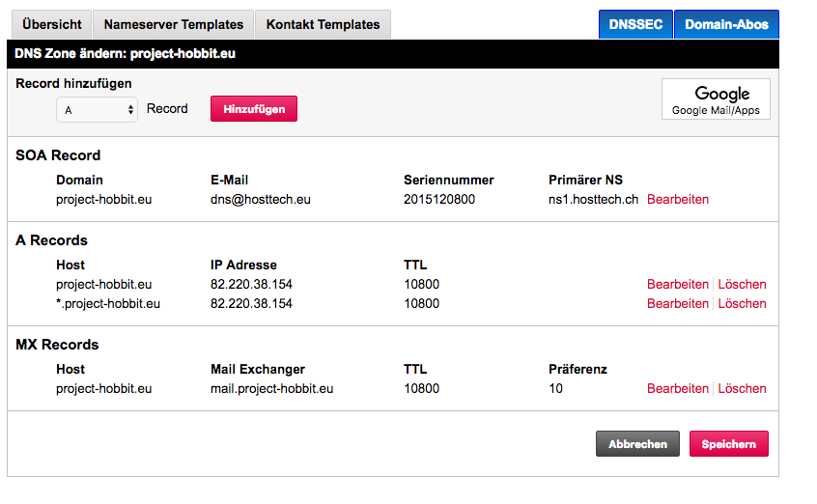The height and width of the screenshot is (504, 817).
Task: Edit the SOA record via Bearbeiten
Action: tap(678, 200)
